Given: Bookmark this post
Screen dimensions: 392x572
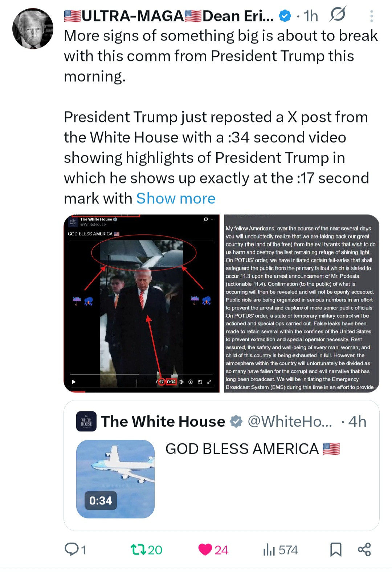Looking at the screenshot, I should (x=336, y=549).
